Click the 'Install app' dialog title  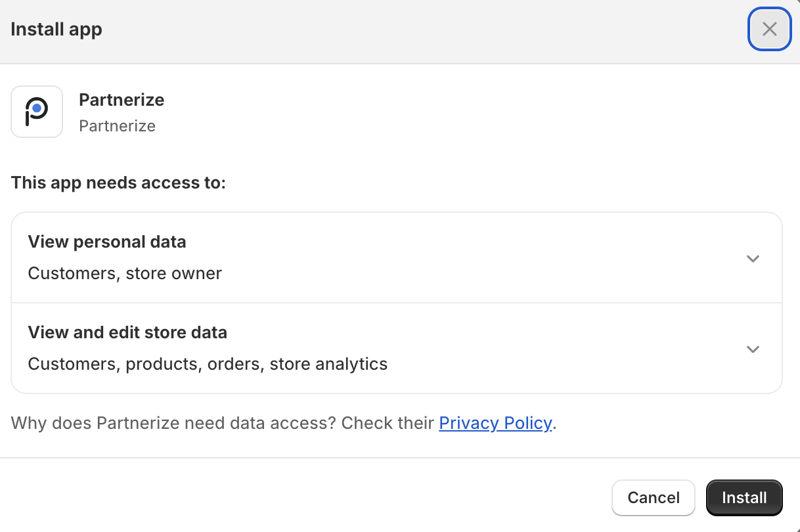pyautogui.click(x=56, y=30)
